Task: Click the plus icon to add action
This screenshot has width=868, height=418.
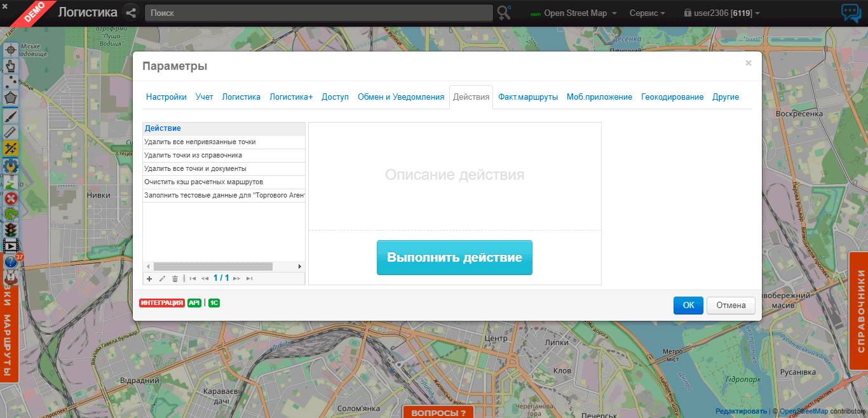Action: pos(149,279)
